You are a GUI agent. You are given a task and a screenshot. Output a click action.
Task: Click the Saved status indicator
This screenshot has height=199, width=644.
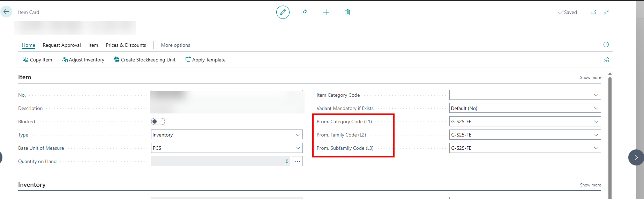[568, 12]
